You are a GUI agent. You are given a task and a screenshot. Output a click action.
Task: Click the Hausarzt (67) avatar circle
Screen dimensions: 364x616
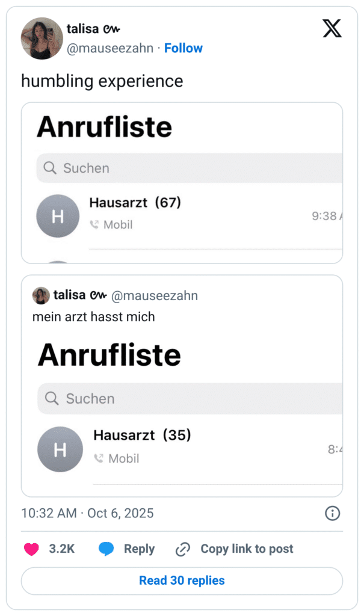pyautogui.click(x=58, y=216)
